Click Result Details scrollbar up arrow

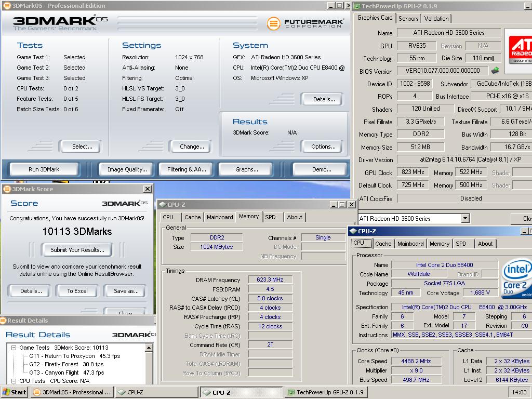(x=149, y=348)
